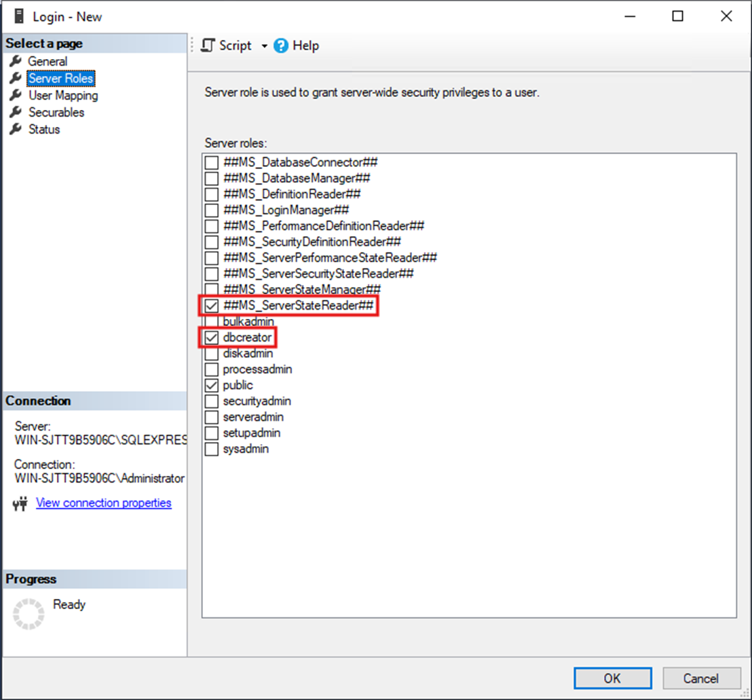This screenshot has height=700, width=752.
Task: Click the Ready progress status text
Action: coord(69,604)
